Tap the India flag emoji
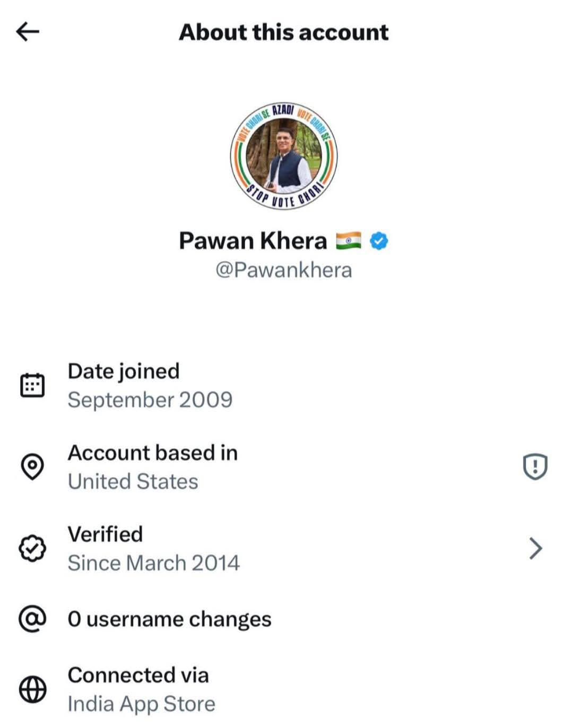 click(x=349, y=241)
